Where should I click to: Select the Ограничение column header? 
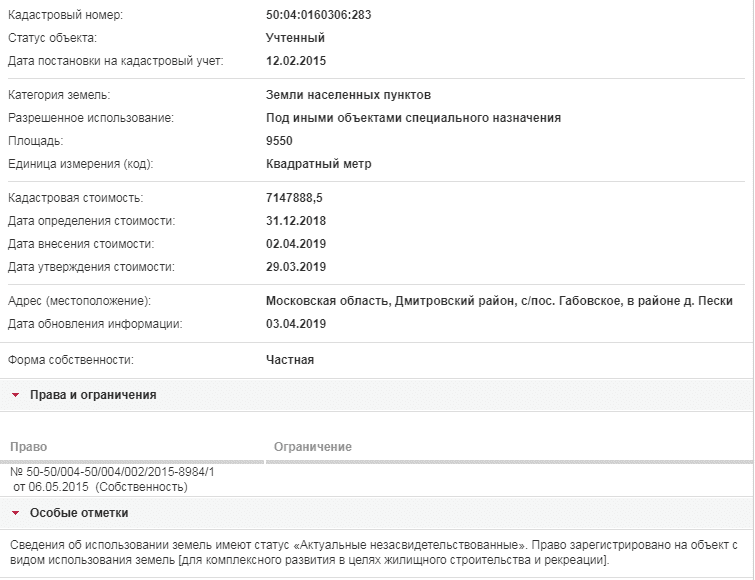pos(312,447)
